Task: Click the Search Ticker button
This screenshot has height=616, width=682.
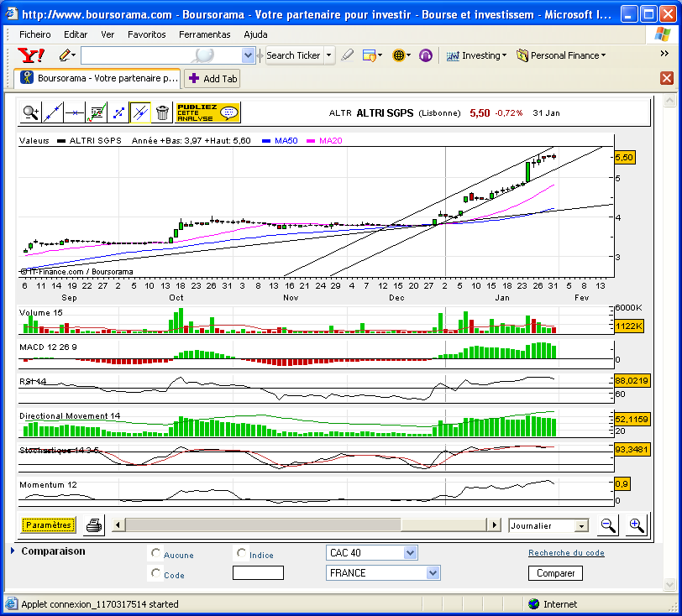Action: pyautogui.click(x=295, y=55)
